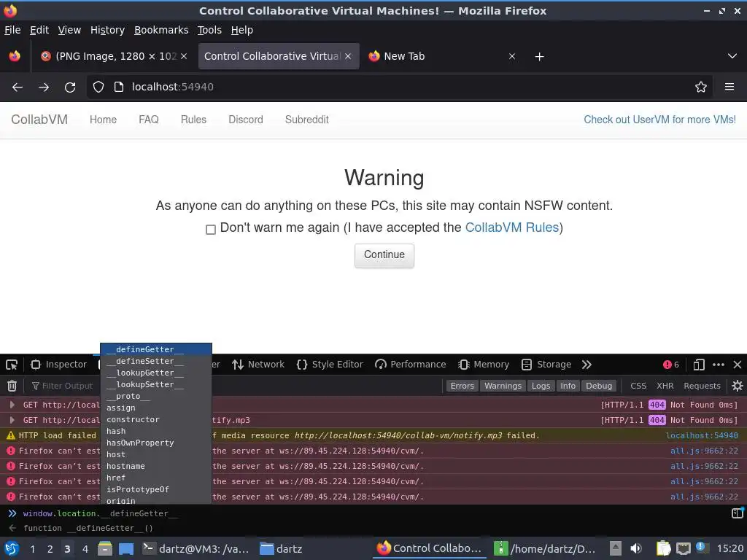Open the console settings gear
Screen dimensions: 747x560
[737, 386]
